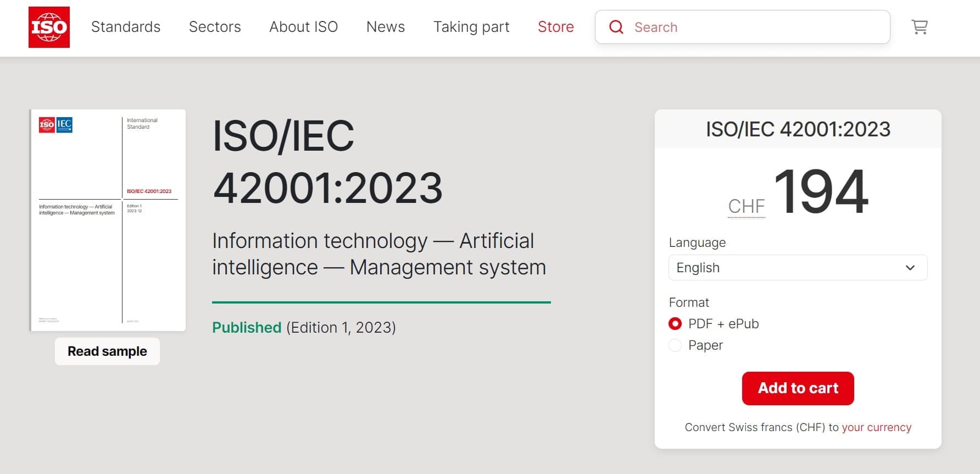Open the shopping cart icon
Viewport: 980px width, 474px height.
[920, 27]
